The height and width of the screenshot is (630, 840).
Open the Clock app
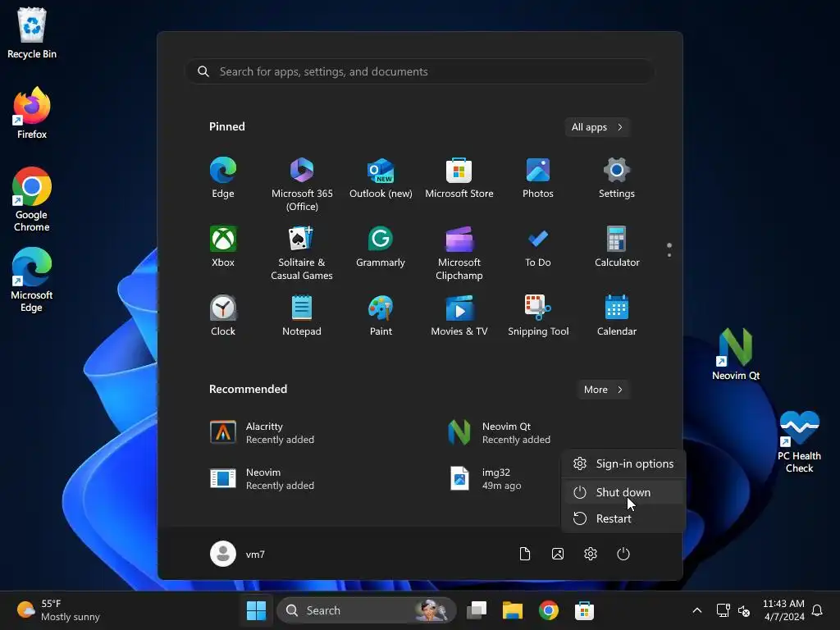tap(223, 316)
